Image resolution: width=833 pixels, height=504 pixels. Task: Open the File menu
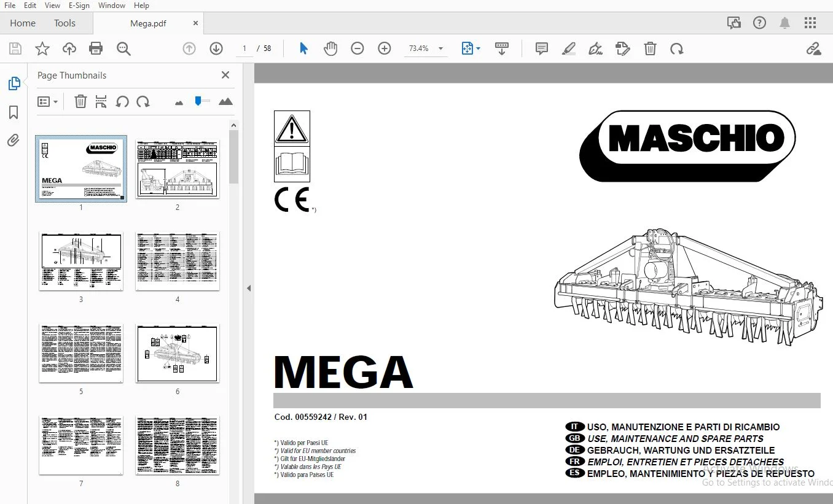[x=10, y=6]
